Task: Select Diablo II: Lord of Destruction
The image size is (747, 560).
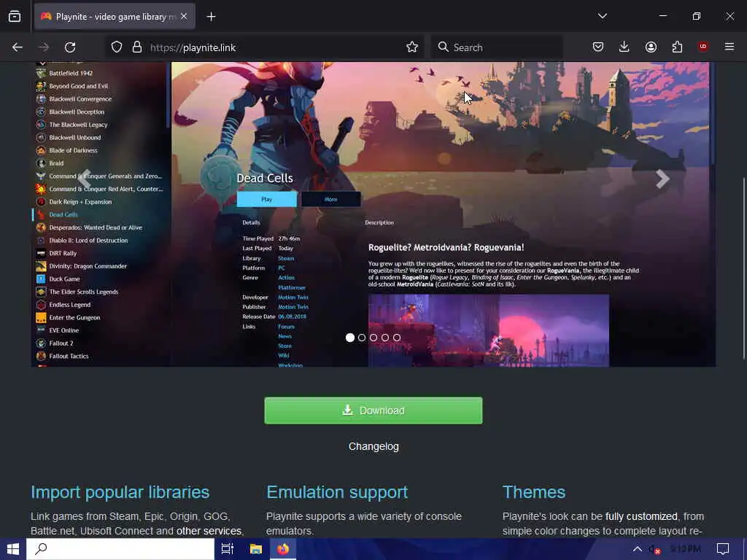Action: coord(88,241)
